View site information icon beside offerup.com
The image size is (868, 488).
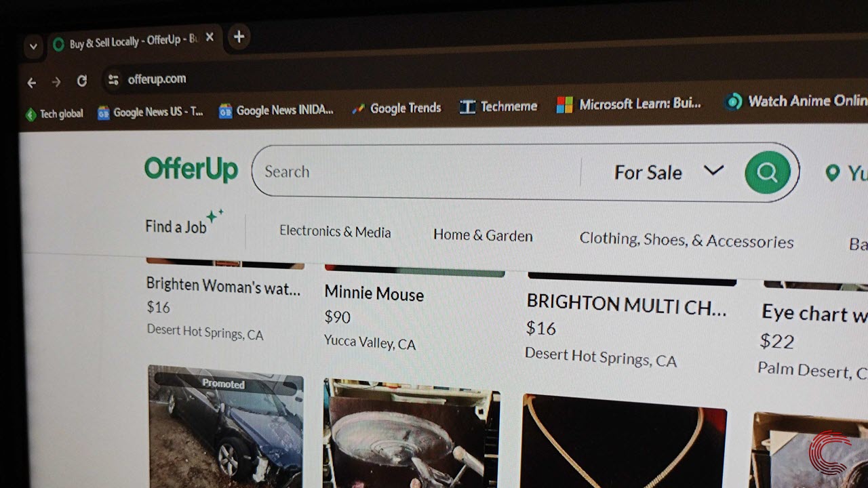tap(113, 80)
